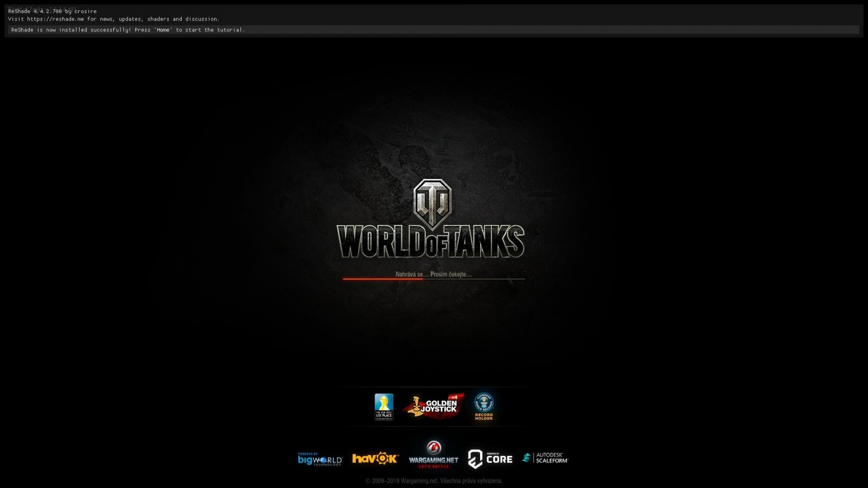Click the 'WARGAMING.NET' text under the emblem
868x488 pixels.
(433, 460)
